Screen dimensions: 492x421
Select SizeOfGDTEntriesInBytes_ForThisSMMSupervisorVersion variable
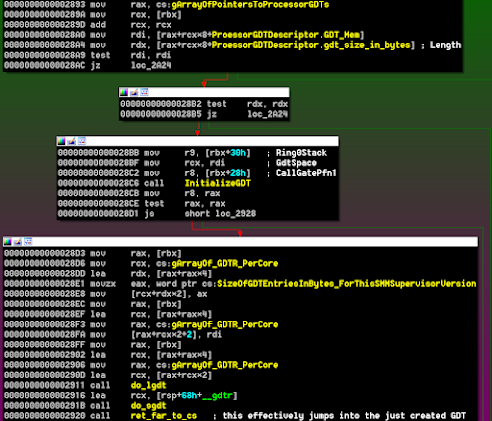(x=347, y=284)
